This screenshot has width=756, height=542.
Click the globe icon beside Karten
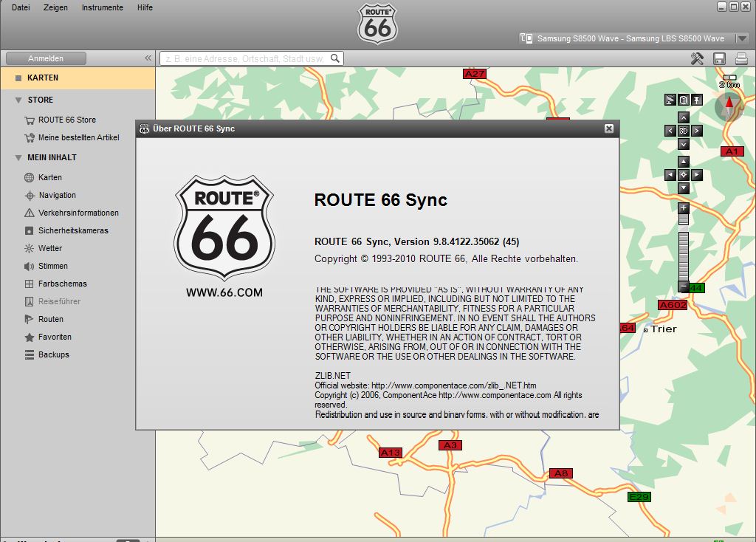pos(30,177)
